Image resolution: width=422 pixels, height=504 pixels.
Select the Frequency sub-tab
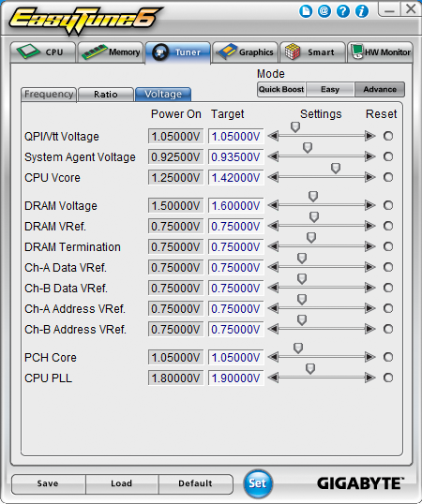49,95
